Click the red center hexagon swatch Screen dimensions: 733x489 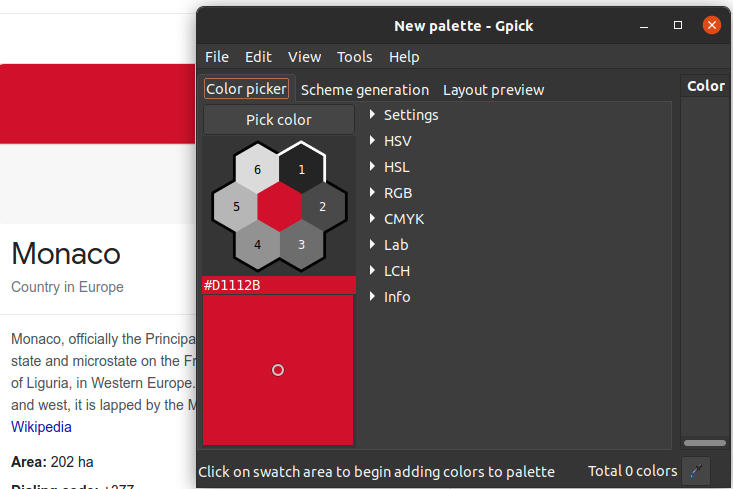tap(280, 206)
